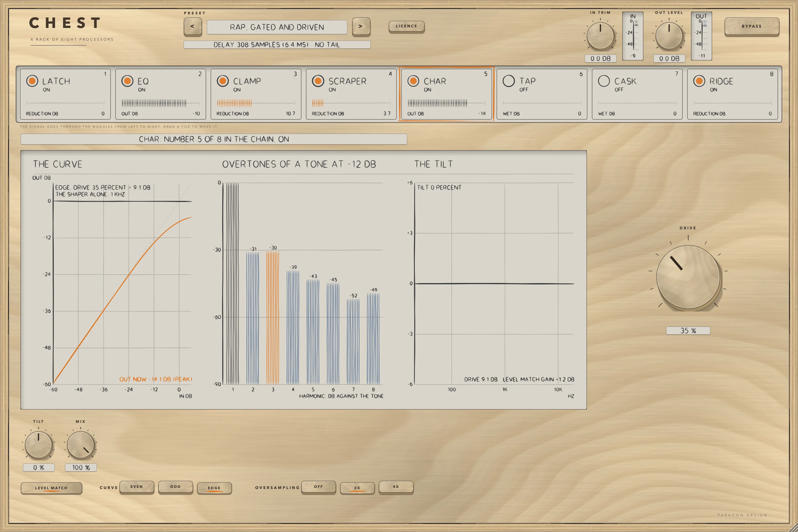
Task: Toggle the EQ module power circle
Action: pos(127,81)
